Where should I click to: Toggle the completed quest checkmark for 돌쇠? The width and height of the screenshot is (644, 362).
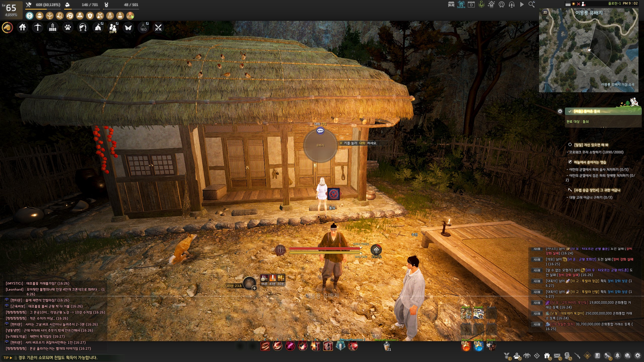(x=570, y=111)
